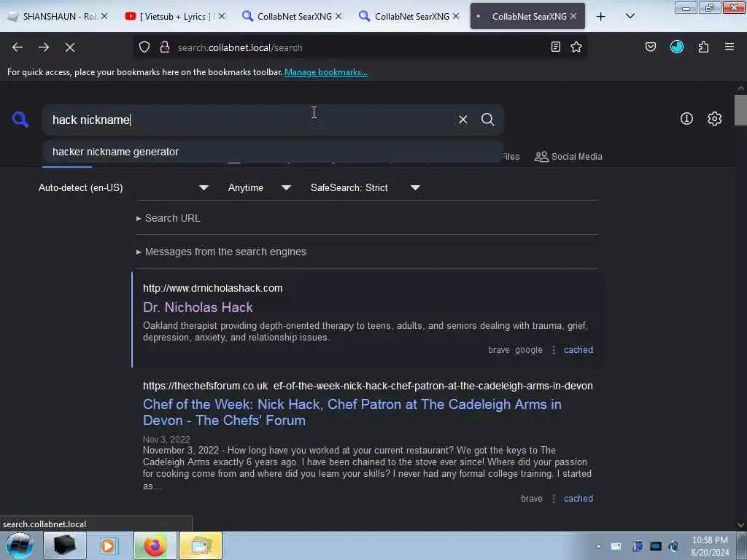Open Manage bookmarks link
The height and width of the screenshot is (560, 747).
pyautogui.click(x=326, y=72)
